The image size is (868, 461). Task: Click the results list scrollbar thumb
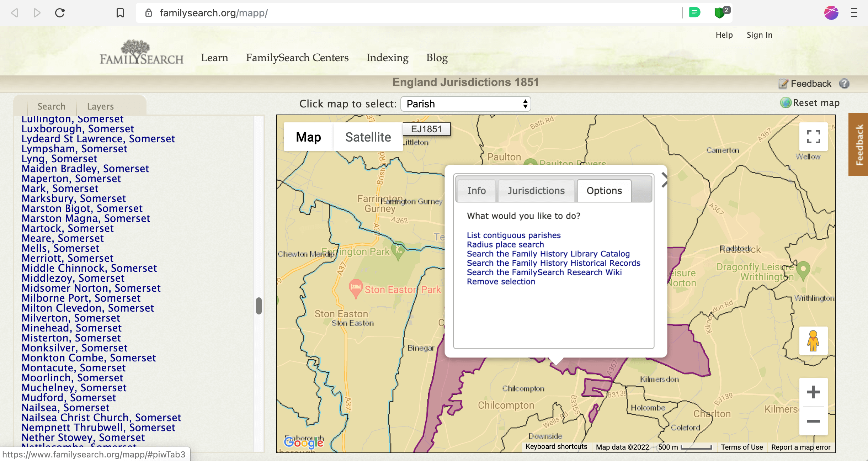(x=259, y=306)
